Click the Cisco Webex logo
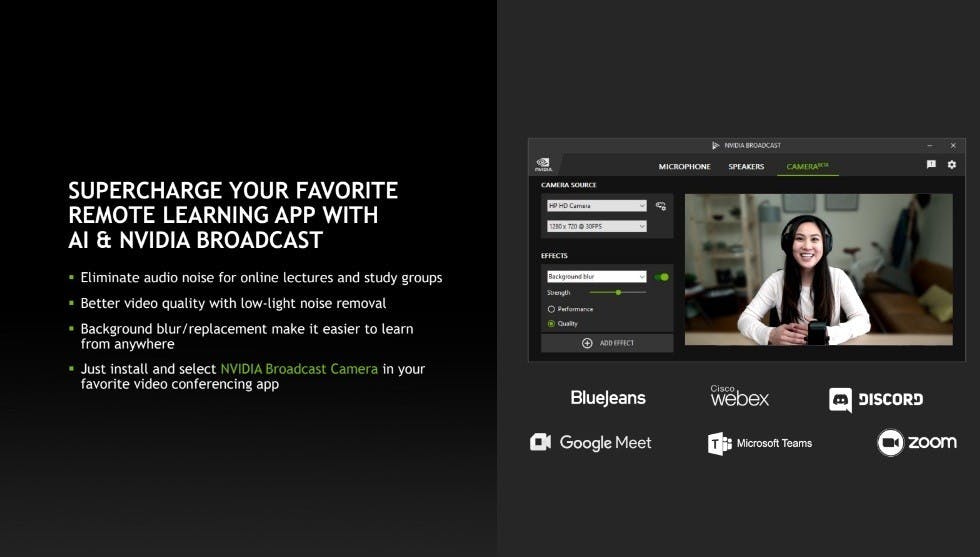The height and width of the screenshot is (557, 980). pyautogui.click(x=739, y=396)
